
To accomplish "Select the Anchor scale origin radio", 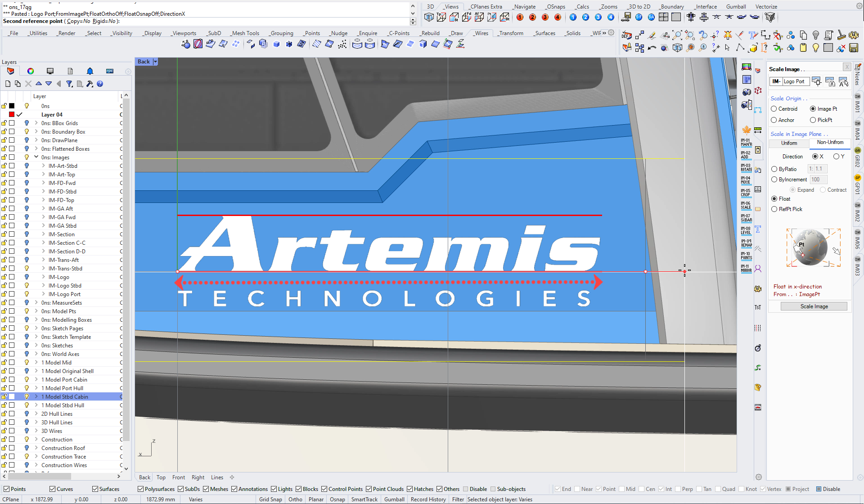I will [x=774, y=120].
